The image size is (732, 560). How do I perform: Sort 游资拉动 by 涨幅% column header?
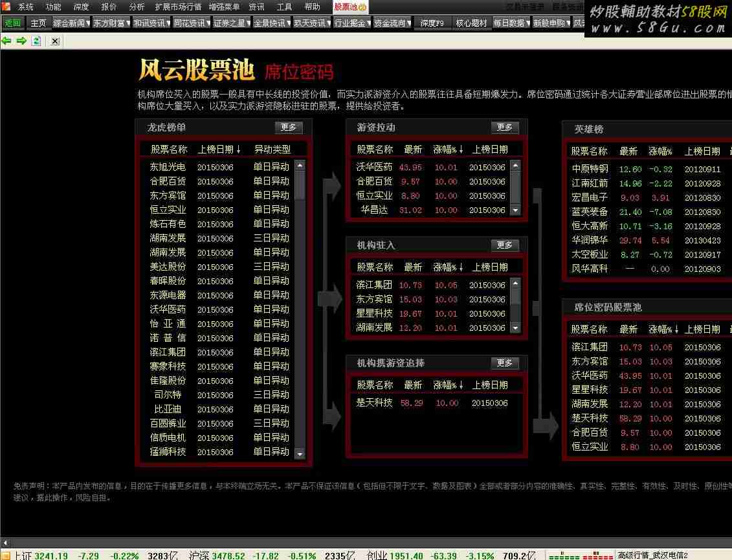[x=448, y=150]
